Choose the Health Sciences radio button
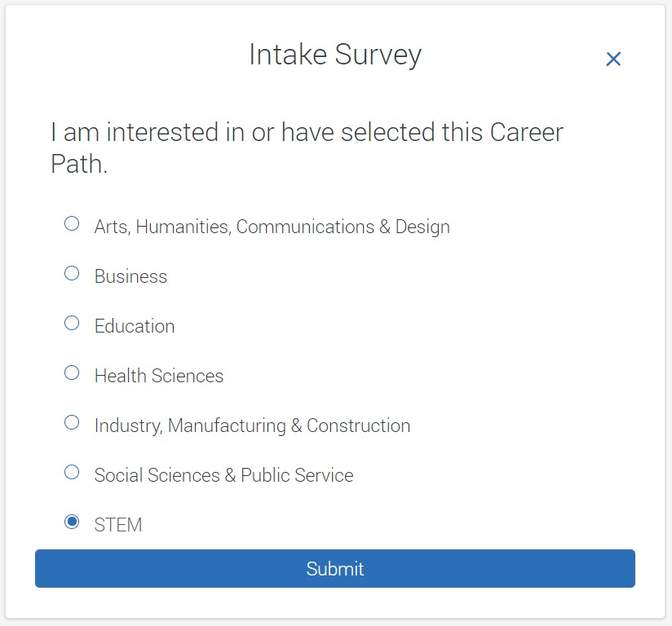The height and width of the screenshot is (626, 672). [x=72, y=372]
